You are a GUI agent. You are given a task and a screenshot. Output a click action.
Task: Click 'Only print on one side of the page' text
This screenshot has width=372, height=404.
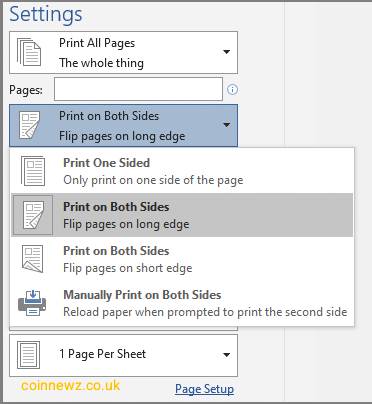(153, 180)
